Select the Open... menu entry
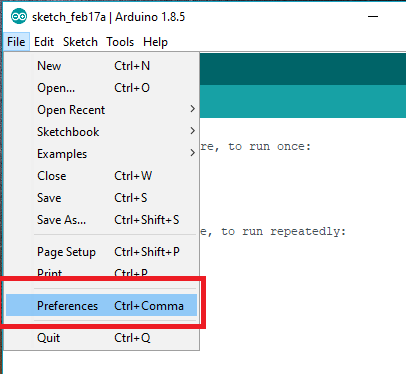Viewport: 406px width, 374px height. click(101, 88)
